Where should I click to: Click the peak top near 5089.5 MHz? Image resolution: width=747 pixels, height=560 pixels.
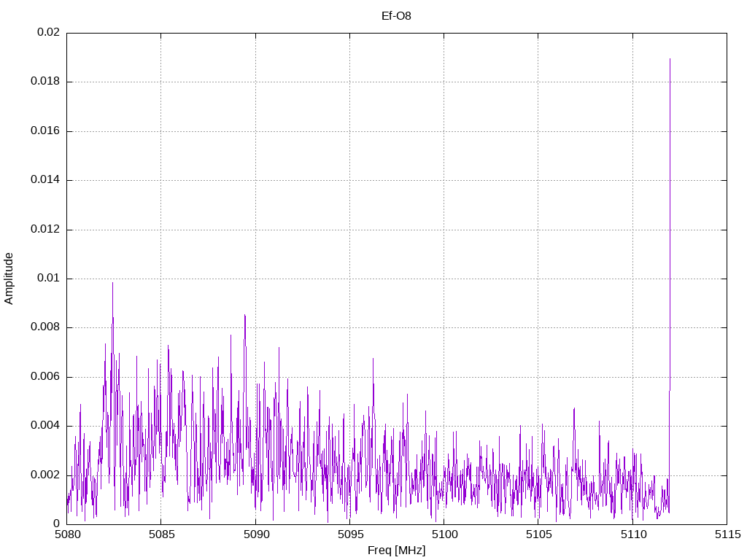(x=244, y=315)
